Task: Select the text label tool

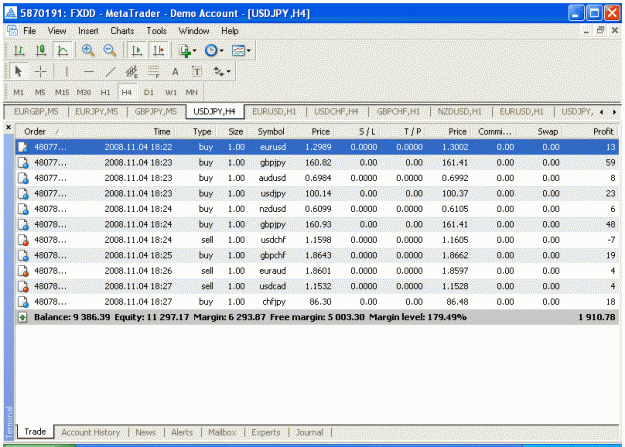Action: coord(197,72)
